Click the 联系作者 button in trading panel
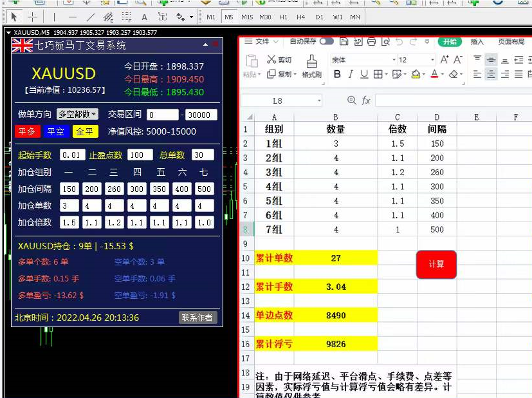This screenshot has width=532, height=398. (197, 317)
